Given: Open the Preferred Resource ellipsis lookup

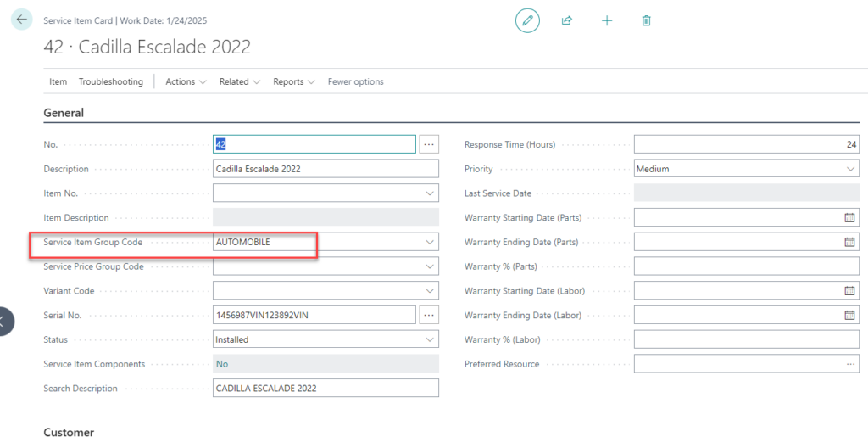Looking at the screenshot, I should pos(850,364).
